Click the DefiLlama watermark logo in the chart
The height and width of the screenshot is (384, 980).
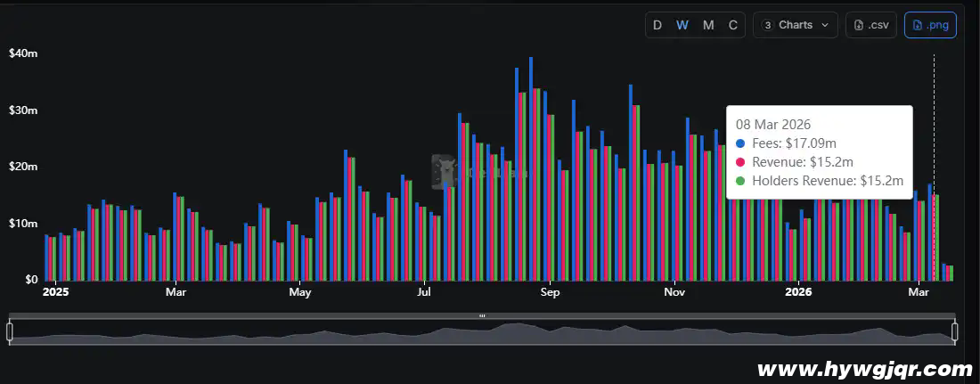(444, 170)
